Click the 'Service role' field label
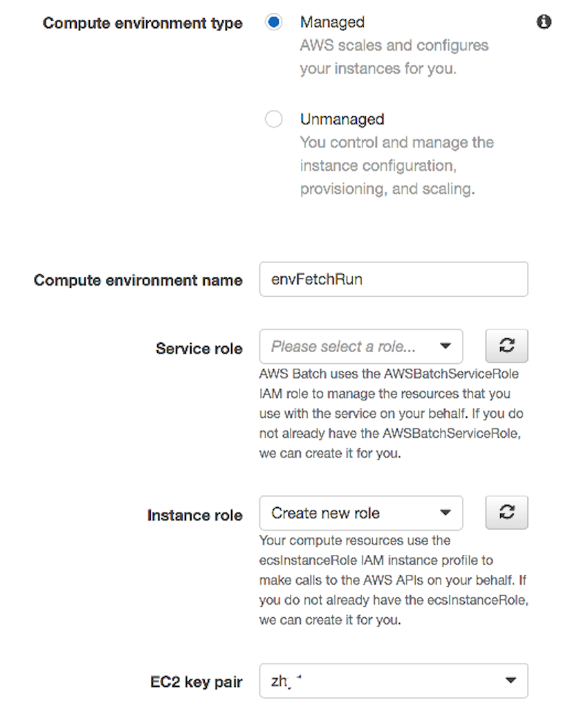 click(199, 348)
